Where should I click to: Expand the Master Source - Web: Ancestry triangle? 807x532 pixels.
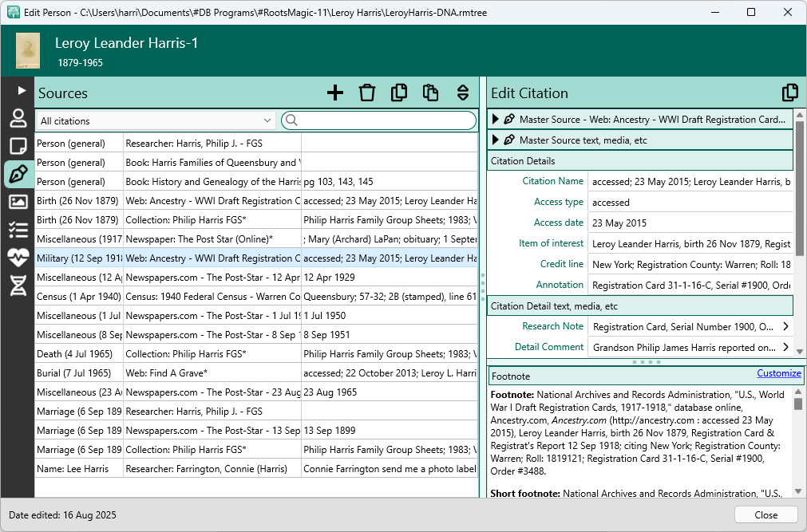[495, 120]
